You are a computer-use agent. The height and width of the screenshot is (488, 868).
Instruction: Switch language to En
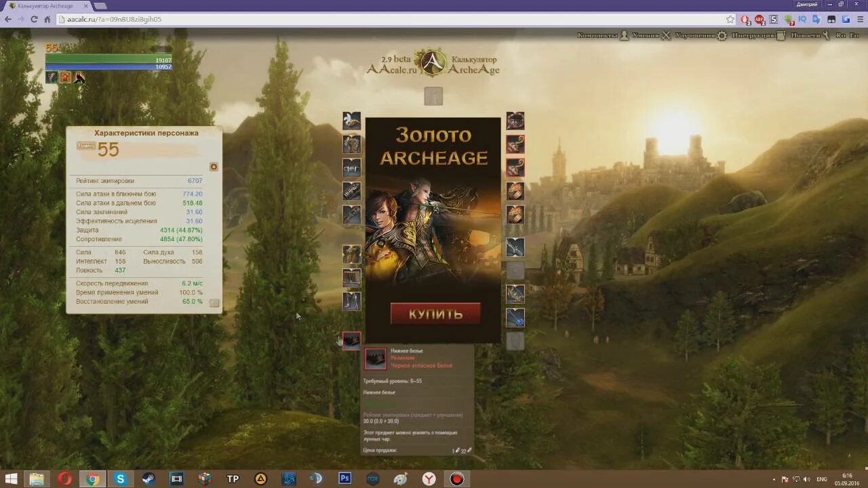(x=854, y=35)
